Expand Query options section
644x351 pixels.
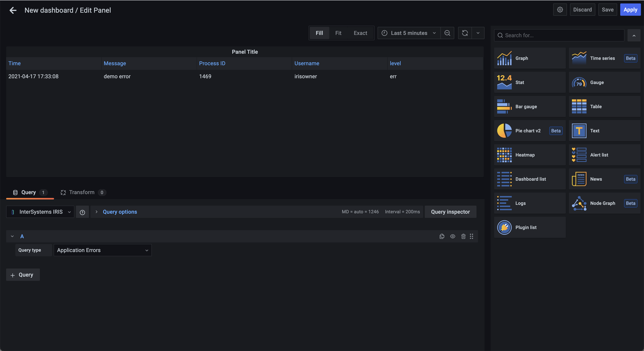point(119,212)
